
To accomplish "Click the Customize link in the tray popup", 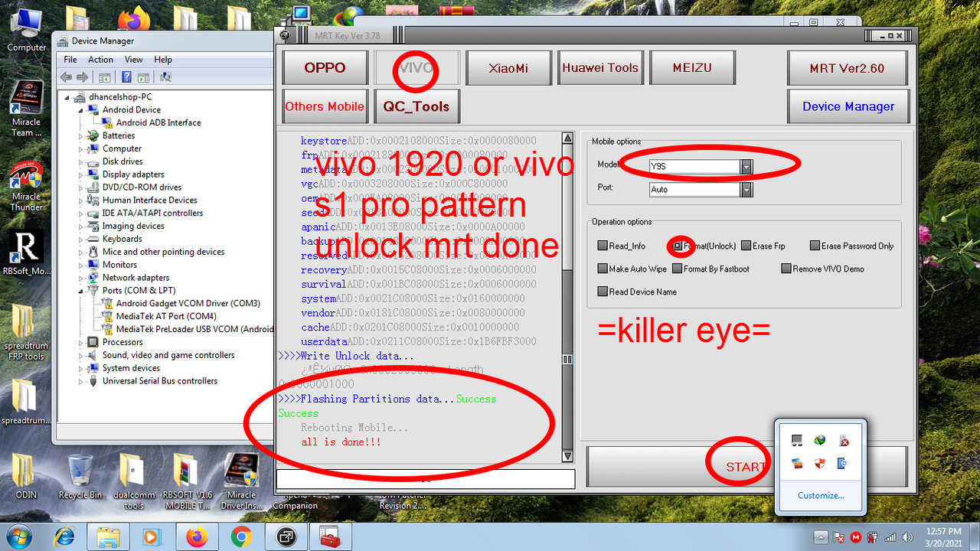I will pyautogui.click(x=821, y=495).
